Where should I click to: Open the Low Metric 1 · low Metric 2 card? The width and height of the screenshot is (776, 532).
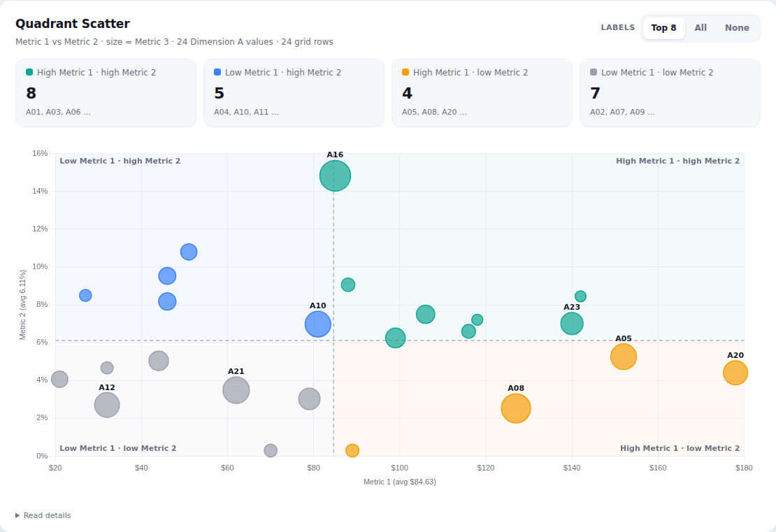coord(670,93)
